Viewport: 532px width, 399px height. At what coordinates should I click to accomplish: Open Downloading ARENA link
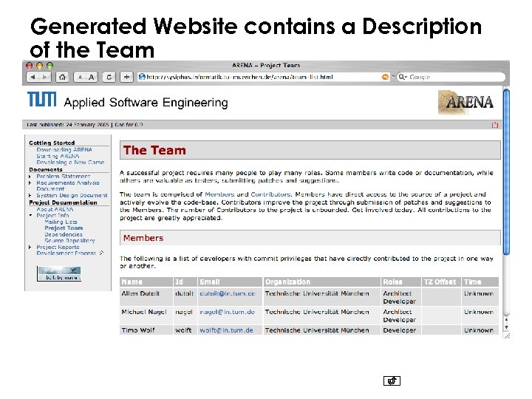point(64,149)
